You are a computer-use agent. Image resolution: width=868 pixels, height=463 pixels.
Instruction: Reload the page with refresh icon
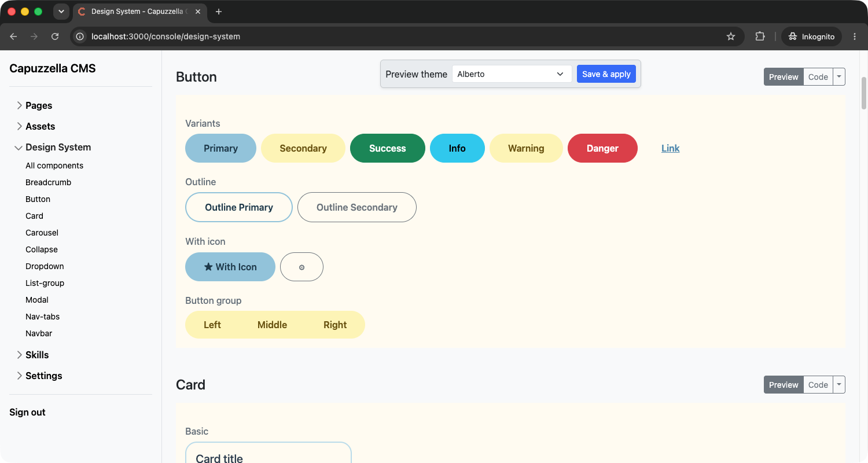pos(55,36)
